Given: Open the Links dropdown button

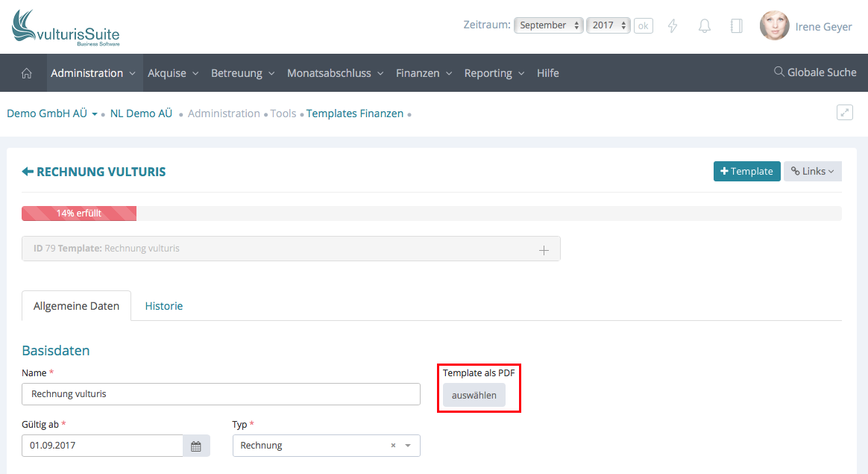Looking at the screenshot, I should [812, 171].
